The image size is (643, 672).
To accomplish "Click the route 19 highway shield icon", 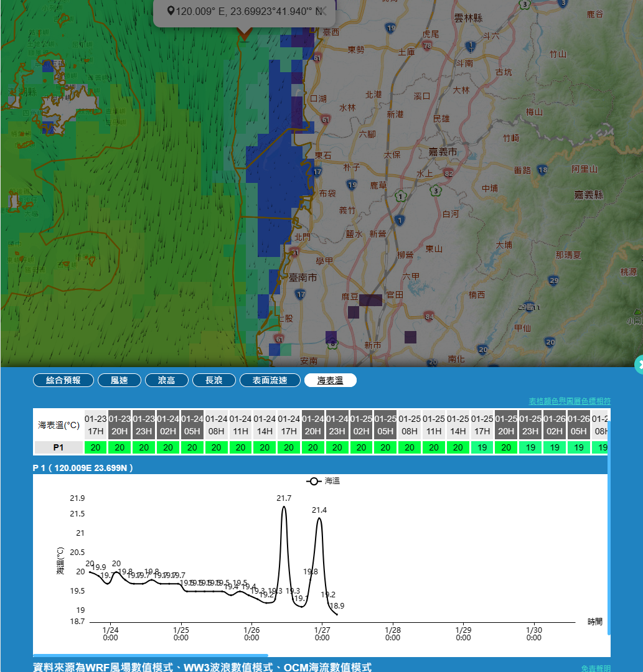I will point(390,28).
